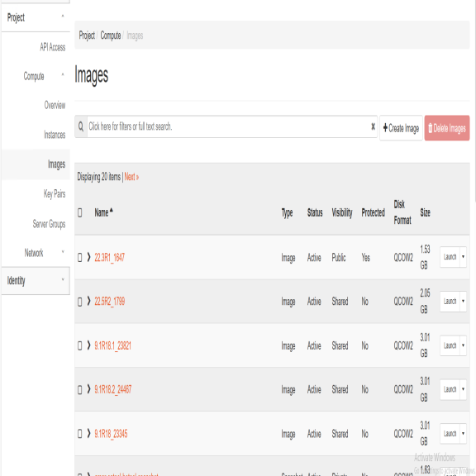The width and height of the screenshot is (476, 476).
Task: Click the Create Image button
Action: tap(401, 128)
